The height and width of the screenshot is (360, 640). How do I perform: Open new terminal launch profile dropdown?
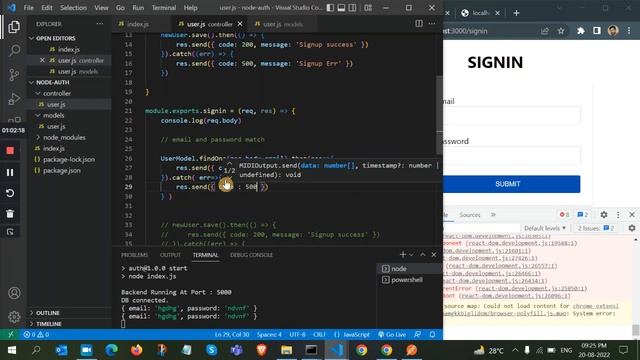(411, 255)
